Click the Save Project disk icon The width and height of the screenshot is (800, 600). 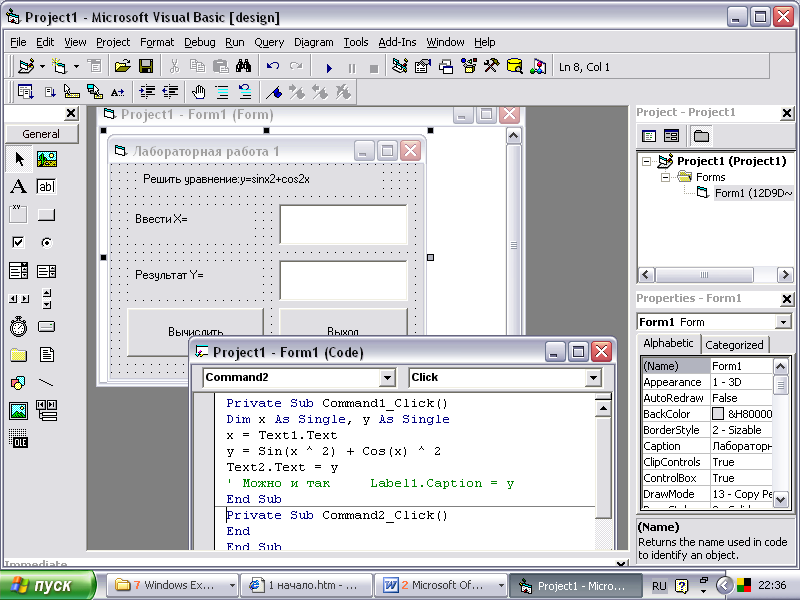tap(146, 66)
